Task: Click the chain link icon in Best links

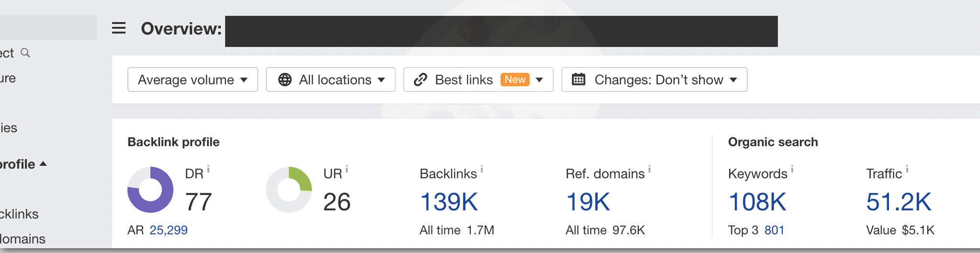Action: [x=421, y=80]
